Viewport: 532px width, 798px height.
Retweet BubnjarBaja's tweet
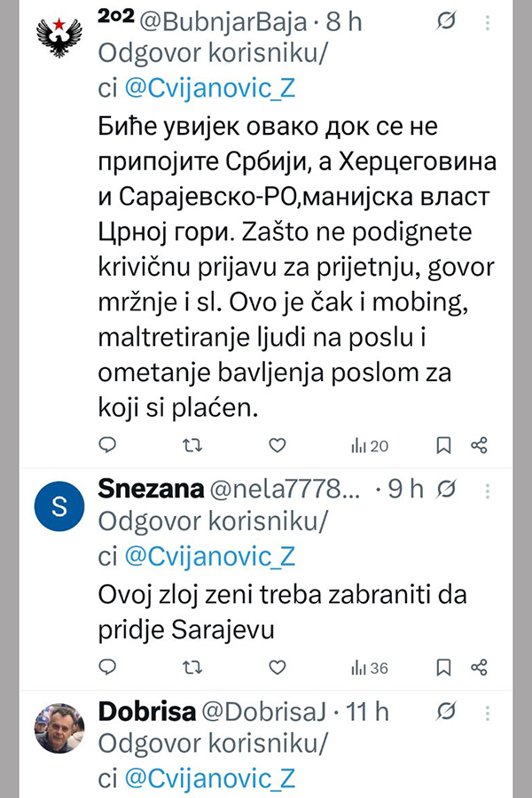click(192, 445)
